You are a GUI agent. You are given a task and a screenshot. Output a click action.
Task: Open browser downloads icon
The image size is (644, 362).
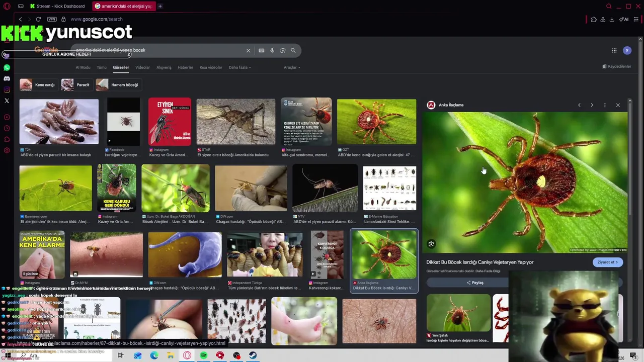click(x=612, y=19)
